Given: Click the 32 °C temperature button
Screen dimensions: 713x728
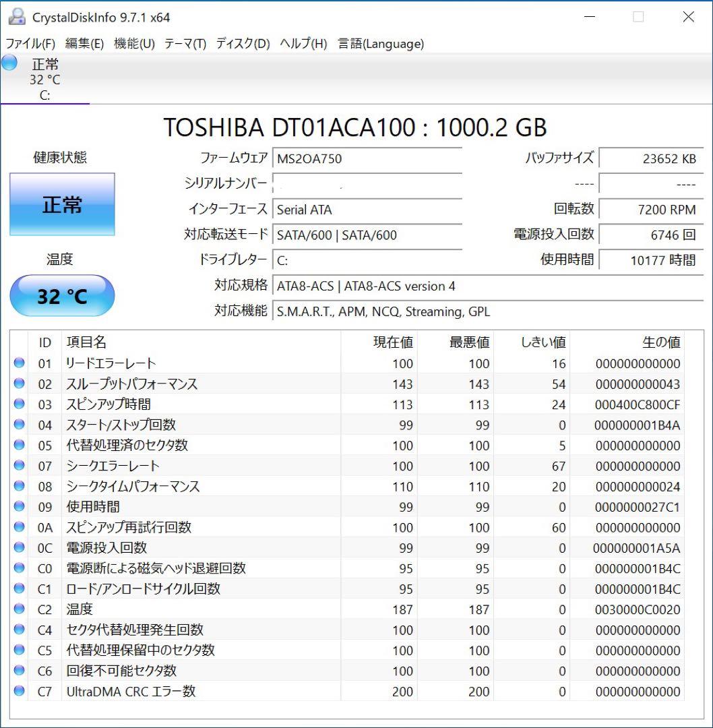Looking at the screenshot, I should 62,296.
